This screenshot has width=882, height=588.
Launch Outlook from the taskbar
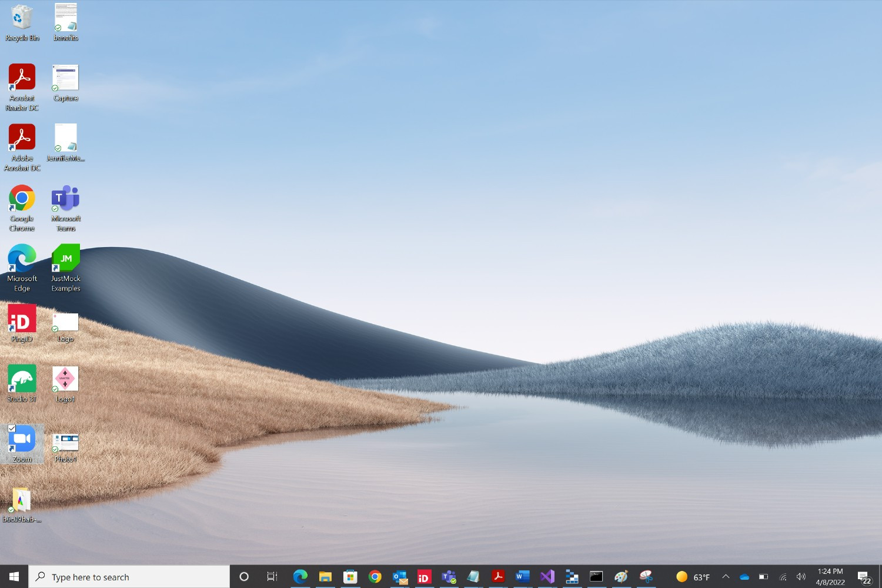[400, 577]
